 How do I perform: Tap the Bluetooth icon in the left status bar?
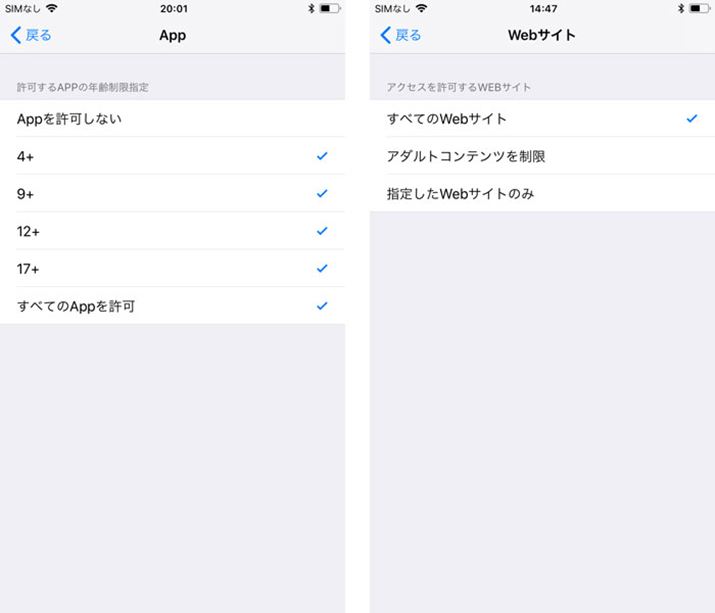[x=311, y=8]
